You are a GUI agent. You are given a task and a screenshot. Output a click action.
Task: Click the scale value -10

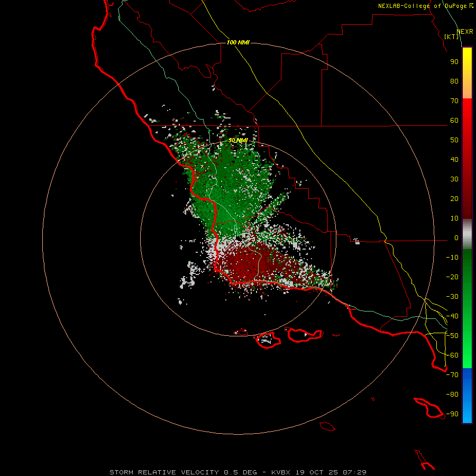pos(452,258)
